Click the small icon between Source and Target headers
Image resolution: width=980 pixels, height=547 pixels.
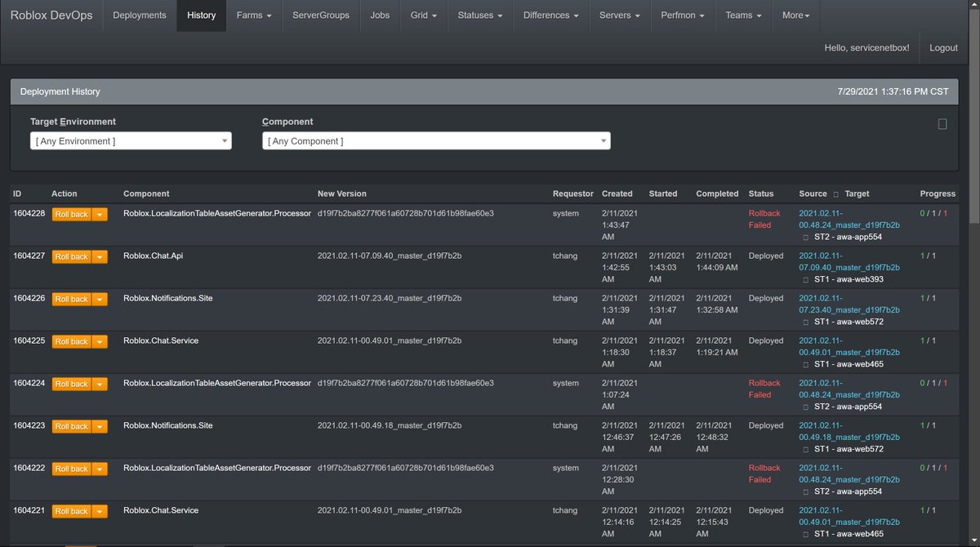(x=835, y=194)
